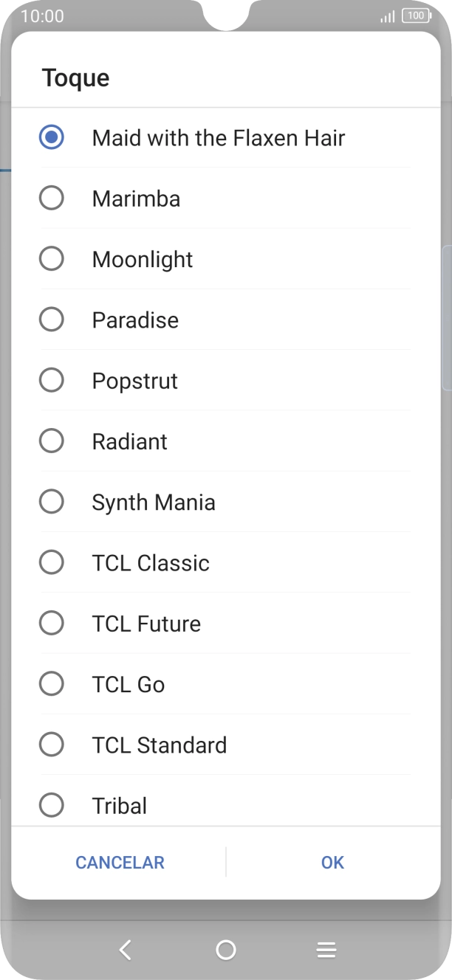Open recent apps menu icon
Screen dimensions: 452x980
(x=326, y=950)
